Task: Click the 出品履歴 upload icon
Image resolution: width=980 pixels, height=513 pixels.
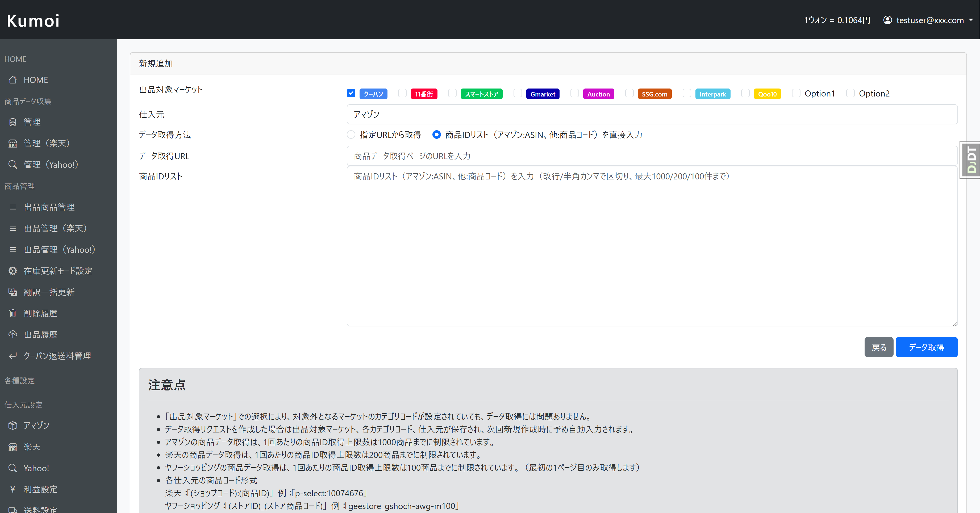Action: point(13,334)
